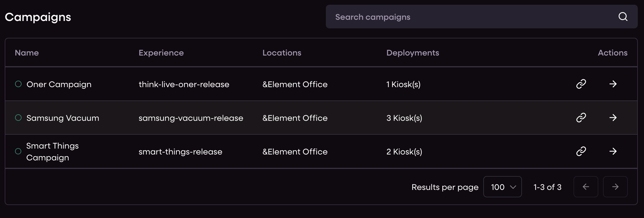Click Smart Things Campaign status circle
Viewport: 644px width, 218px height.
[18, 152]
